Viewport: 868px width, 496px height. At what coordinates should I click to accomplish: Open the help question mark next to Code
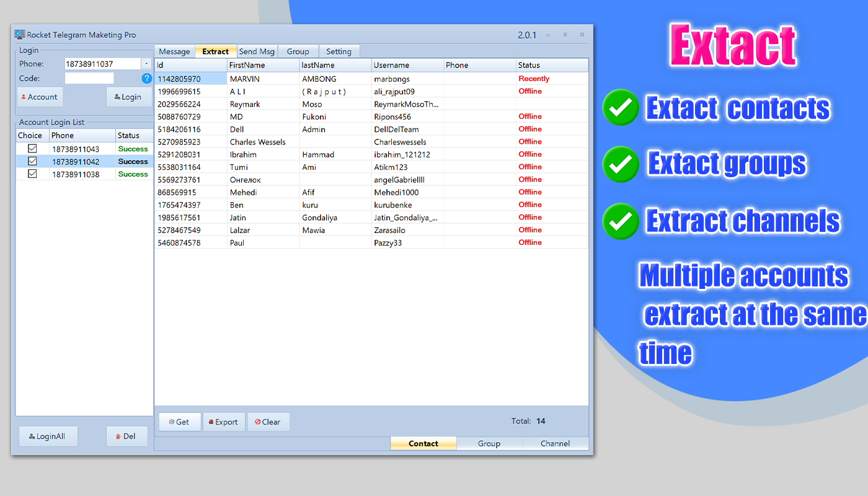pos(146,78)
